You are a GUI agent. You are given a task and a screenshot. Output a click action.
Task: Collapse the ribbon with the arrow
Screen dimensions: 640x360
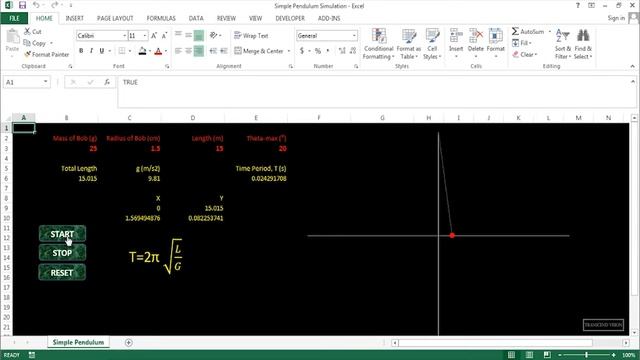click(x=632, y=66)
